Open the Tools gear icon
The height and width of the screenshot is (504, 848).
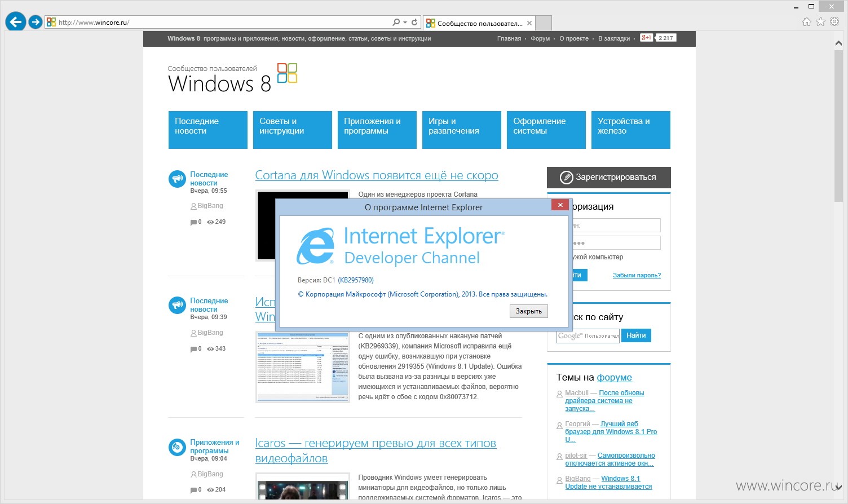(834, 21)
